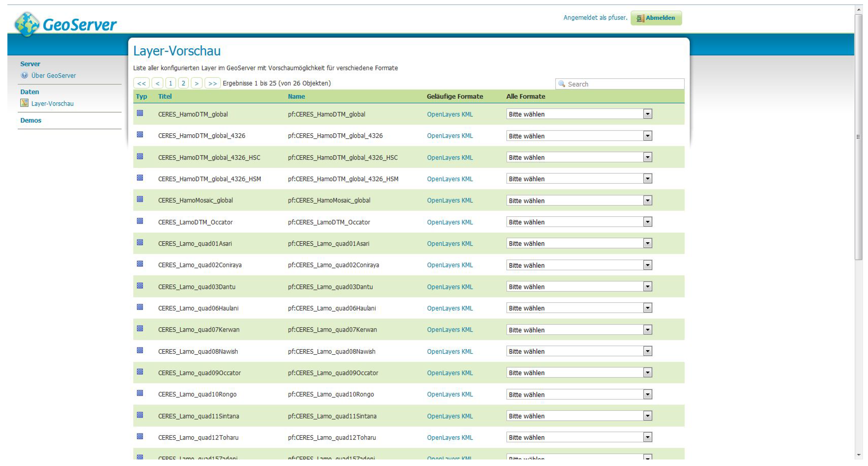868x466 pixels.
Task: Click raster icon beside CERES_Lamo_quad10Rongo
Action: pos(140,393)
